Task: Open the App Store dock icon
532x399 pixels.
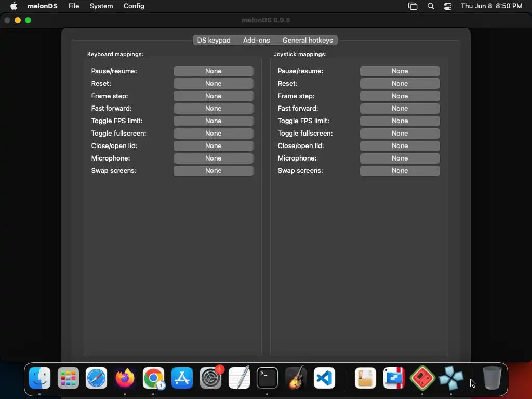Action: click(x=182, y=378)
